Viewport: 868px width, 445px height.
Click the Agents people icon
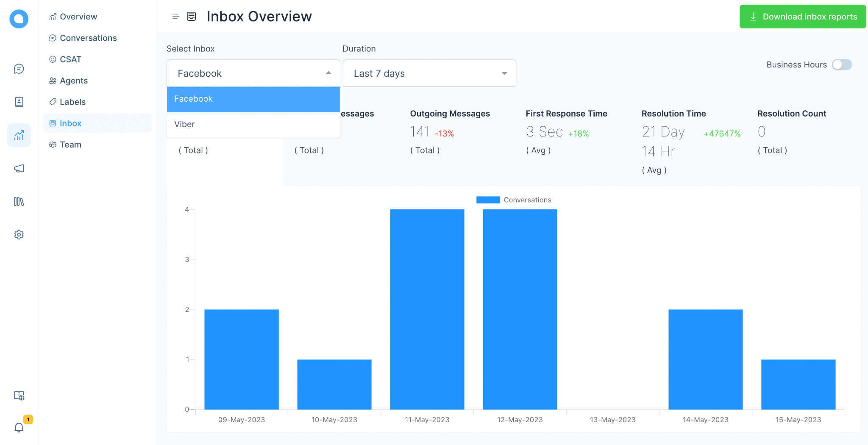[53, 81]
